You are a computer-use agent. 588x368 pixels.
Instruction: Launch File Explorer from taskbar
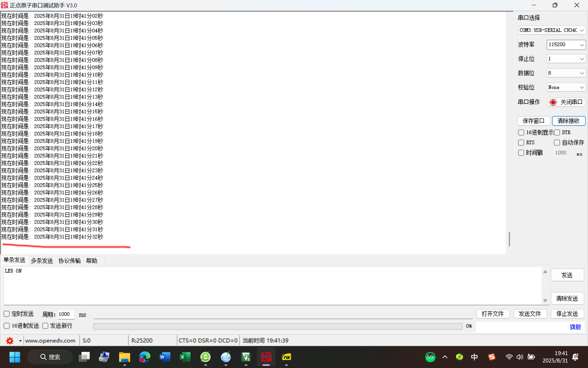(125, 357)
